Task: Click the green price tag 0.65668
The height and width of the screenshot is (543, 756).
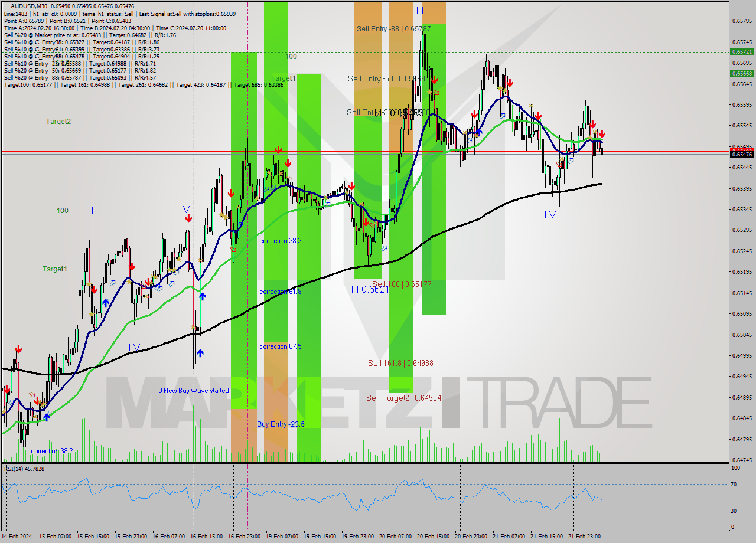Action: point(742,74)
